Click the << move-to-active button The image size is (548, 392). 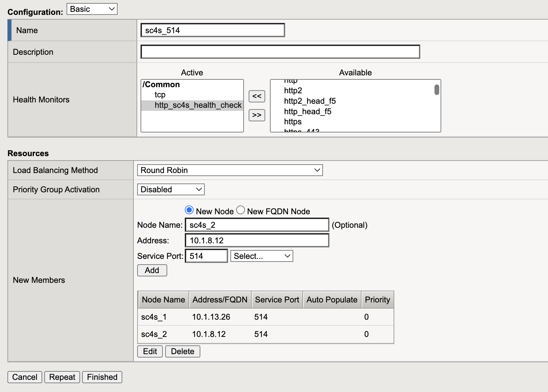coord(257,96)
